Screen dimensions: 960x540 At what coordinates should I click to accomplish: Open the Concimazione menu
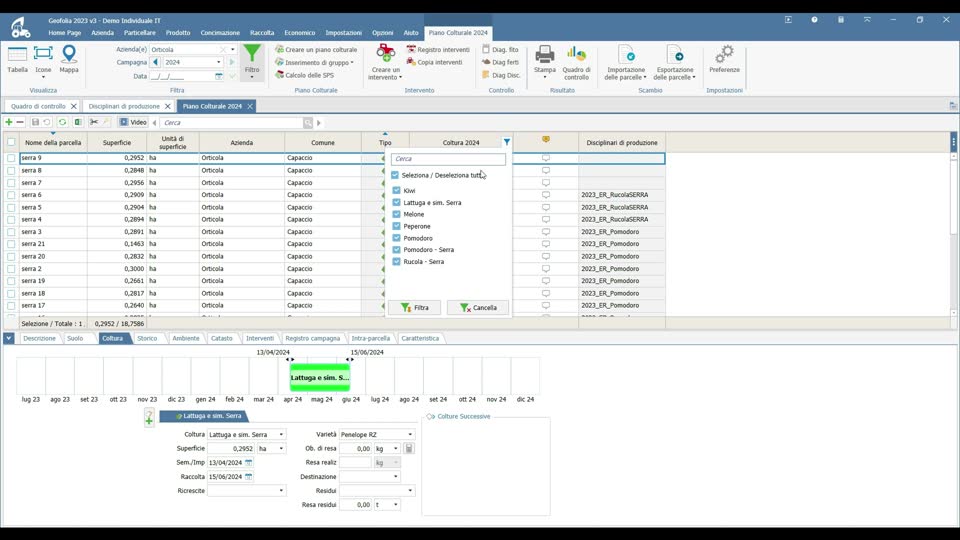click(x=220, y=32)
